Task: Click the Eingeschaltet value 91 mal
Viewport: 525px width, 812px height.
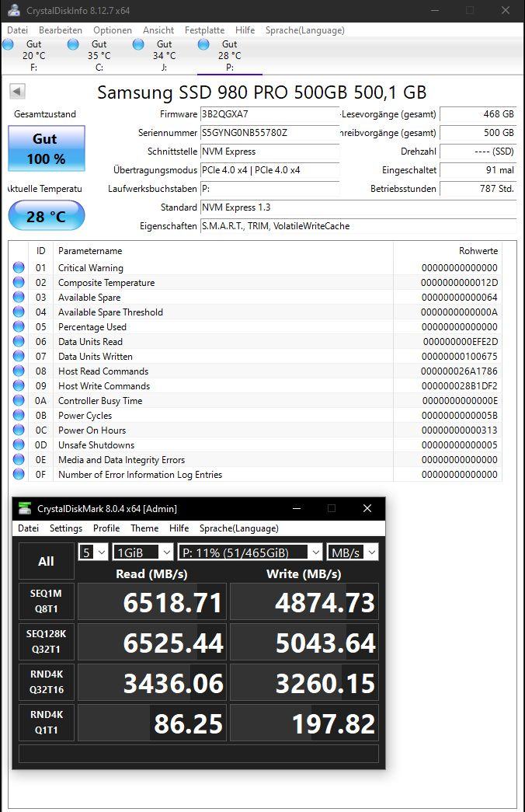Action: click(x=478, y=170)
